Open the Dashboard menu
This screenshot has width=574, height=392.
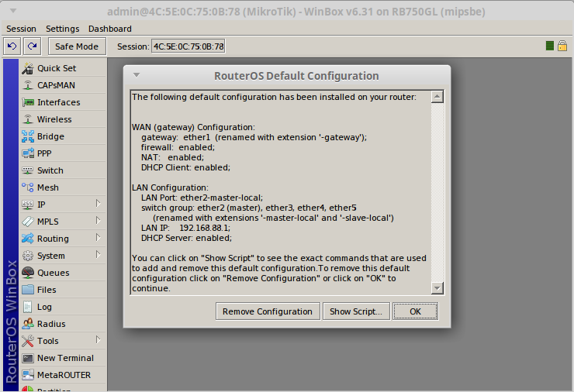[x=110, y=29]
